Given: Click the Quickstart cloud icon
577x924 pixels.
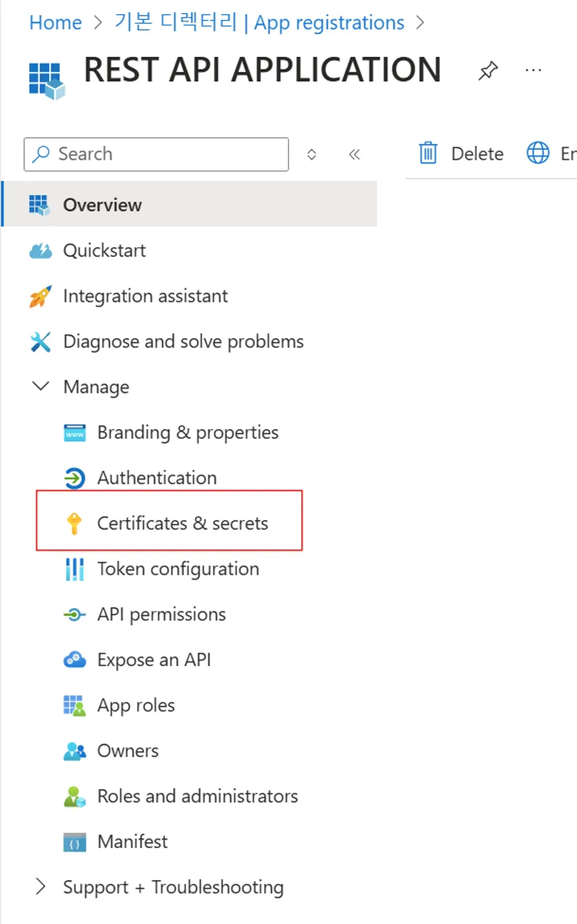Looking at the screenshot, I should [41, 251].
